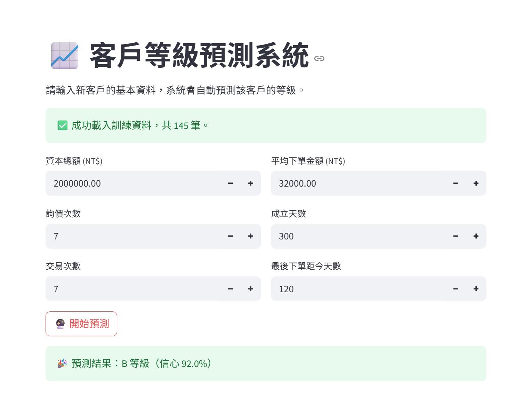Increment 成立天數 with the plus button
The width and height of the screenshot is (532, 401).
[x=476, y=236]
